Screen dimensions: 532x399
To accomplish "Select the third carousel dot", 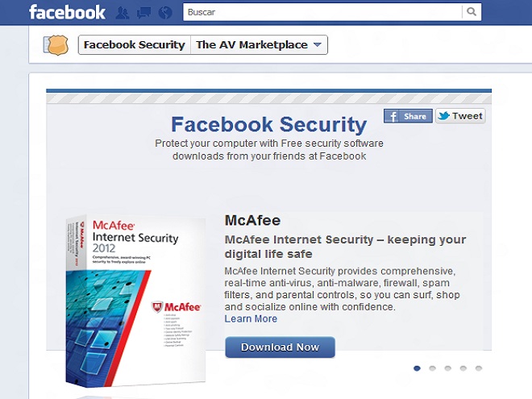I will [447, 368].
